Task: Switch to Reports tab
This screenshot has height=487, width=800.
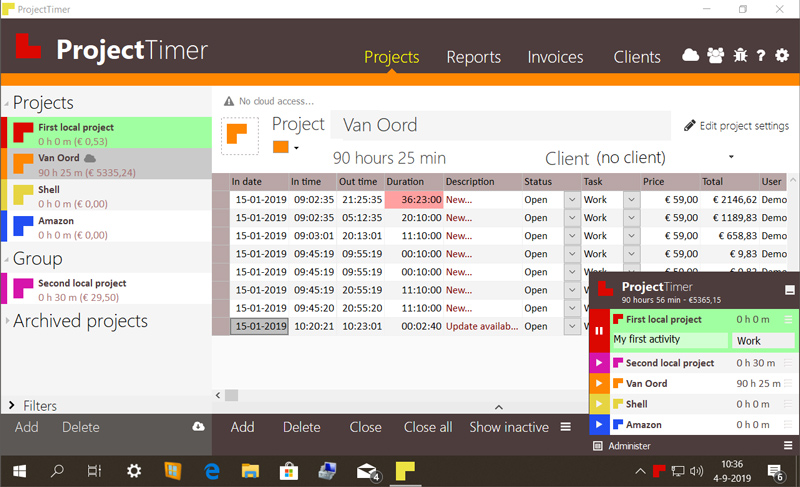Action: 473,57
